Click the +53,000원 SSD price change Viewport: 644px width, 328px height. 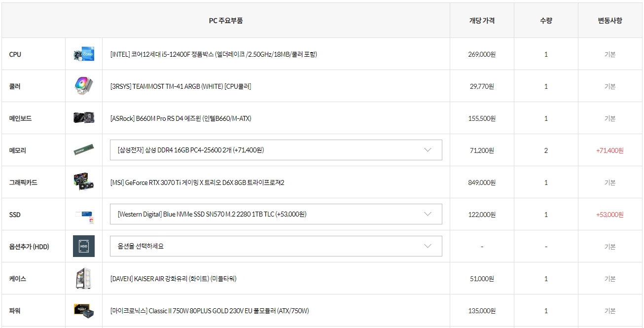pyautogui.click(x=609, y=215)
